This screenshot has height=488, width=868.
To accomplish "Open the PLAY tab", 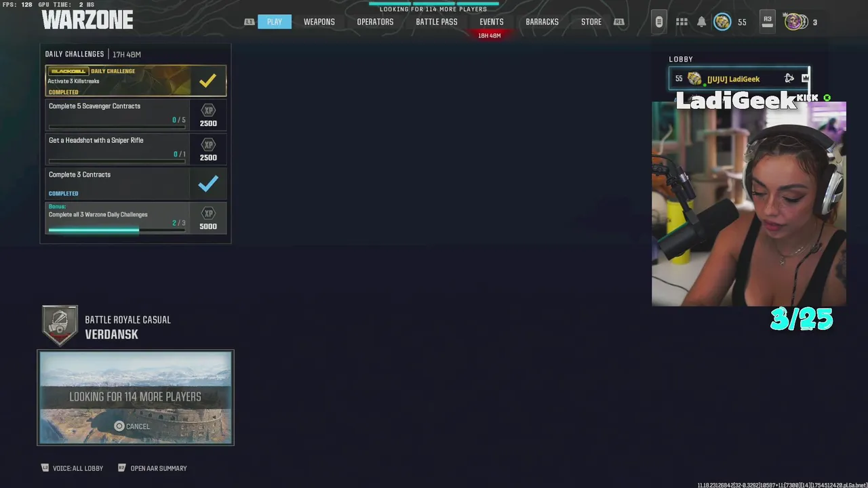I will pos(274,22).
